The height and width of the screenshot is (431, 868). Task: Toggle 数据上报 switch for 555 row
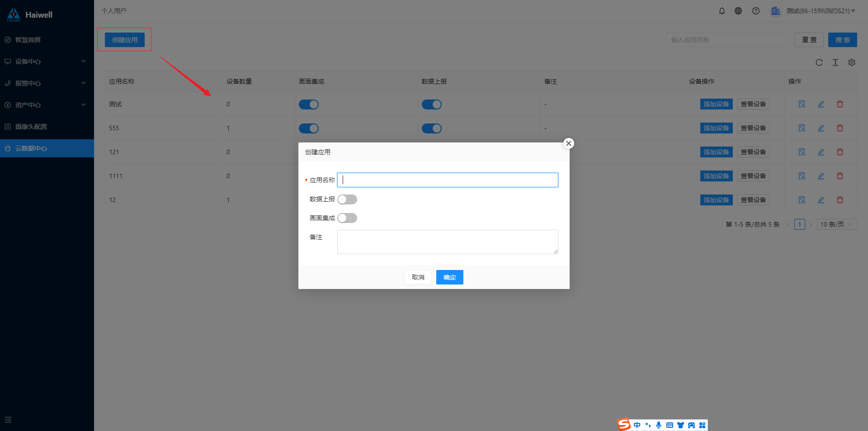pyautogui.click(x=432, y=128)
